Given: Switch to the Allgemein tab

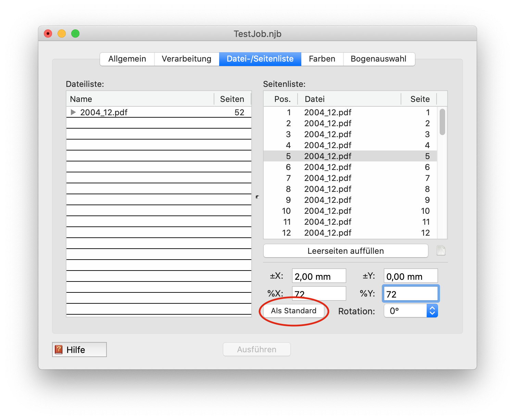Looking at the screenshot, I should tap(127, 59).
